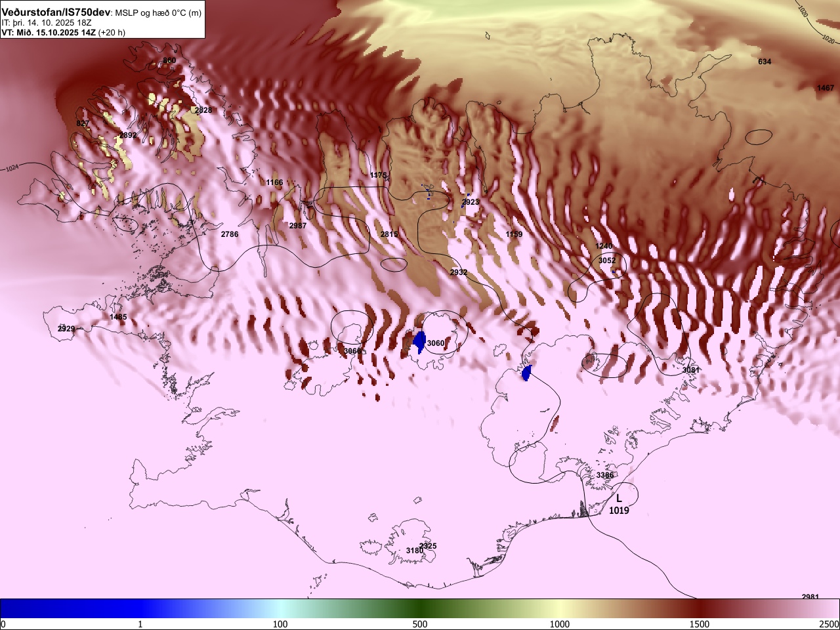Viewport: 840px width, 630px height.
Task: Click the height value '2932'
Action: (x=459, y=272)
